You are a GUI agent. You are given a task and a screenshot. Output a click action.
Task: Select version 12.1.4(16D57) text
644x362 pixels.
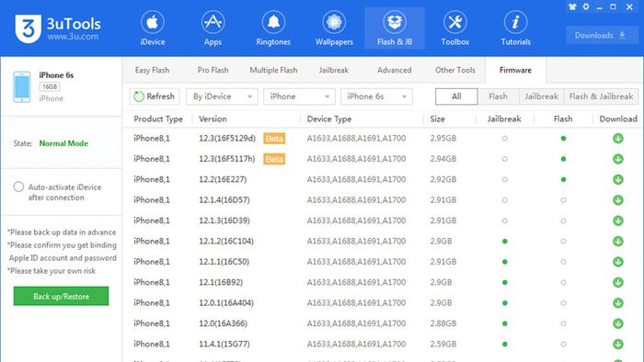click(224, 200)
